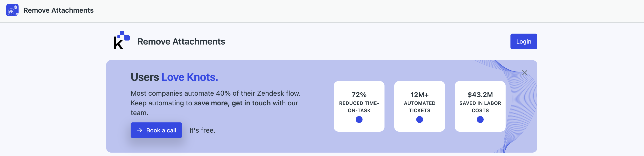The height and width of the screenshot is (156, 644).
Task: Book a call with the team
Action: [x=156, y=130]
